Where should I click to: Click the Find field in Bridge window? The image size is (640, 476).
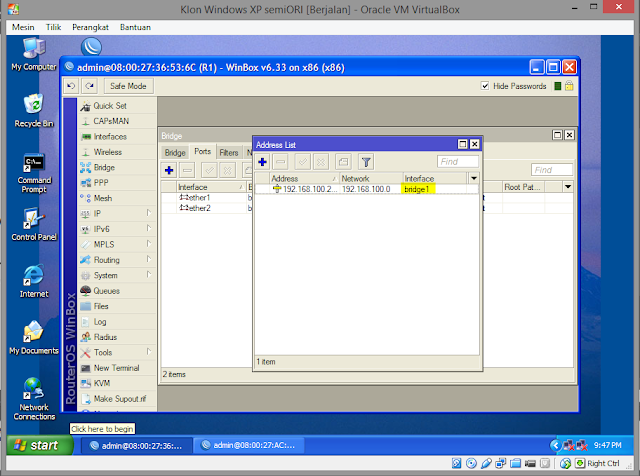point(552,170)
